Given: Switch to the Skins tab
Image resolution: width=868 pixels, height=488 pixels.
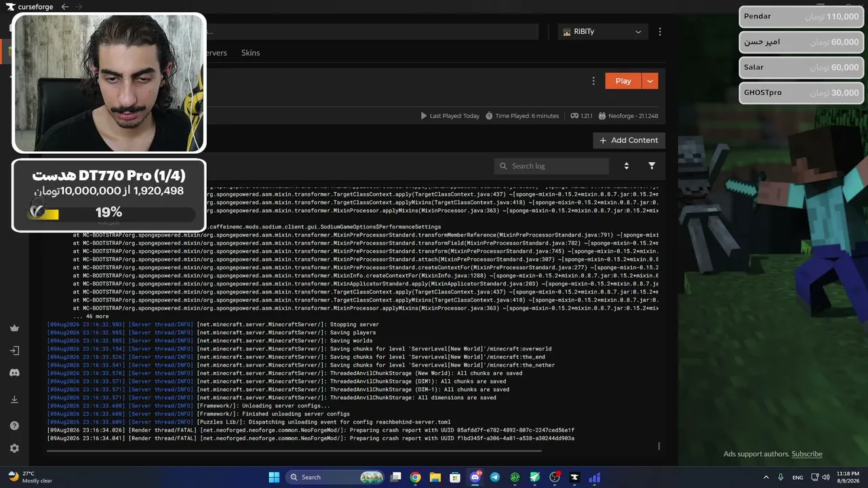Looking at the screenshot, I should [x=250, y=53].
